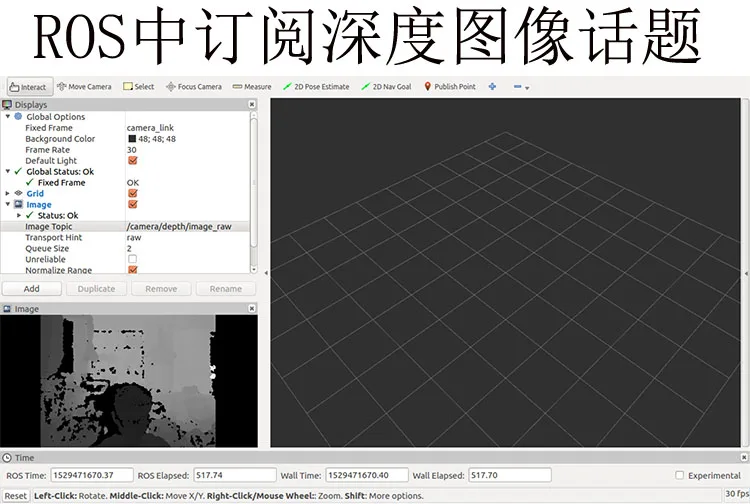Click the 3D grid view area
The height and width of the screenshot is (504, 750).
505,273
